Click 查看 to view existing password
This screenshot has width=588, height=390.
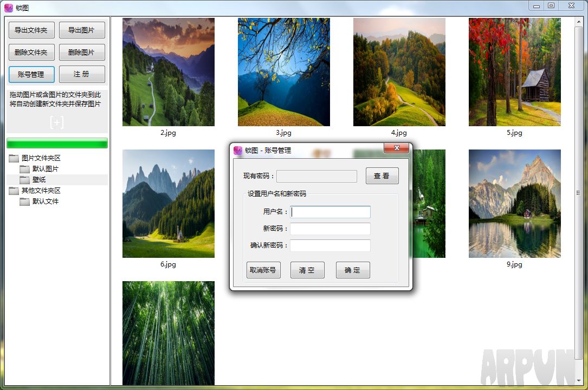tap(382, 175)
